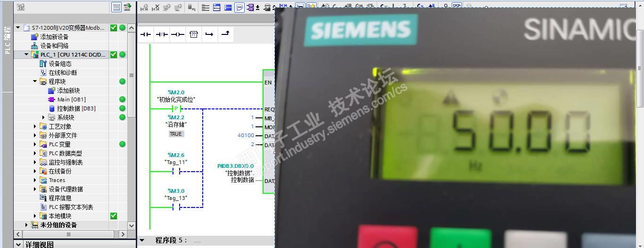Expand the 外部源文件 folder
This screenshot has width=644, height=248.
click(35, 135)
